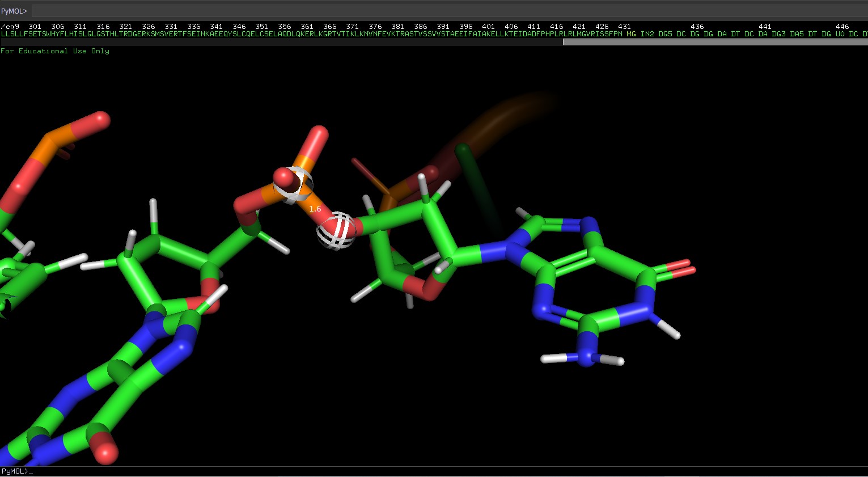Click the sequence viewer horizontal scrollbar thumb
This screenshot has width=868, height=477.
[714, 42]
